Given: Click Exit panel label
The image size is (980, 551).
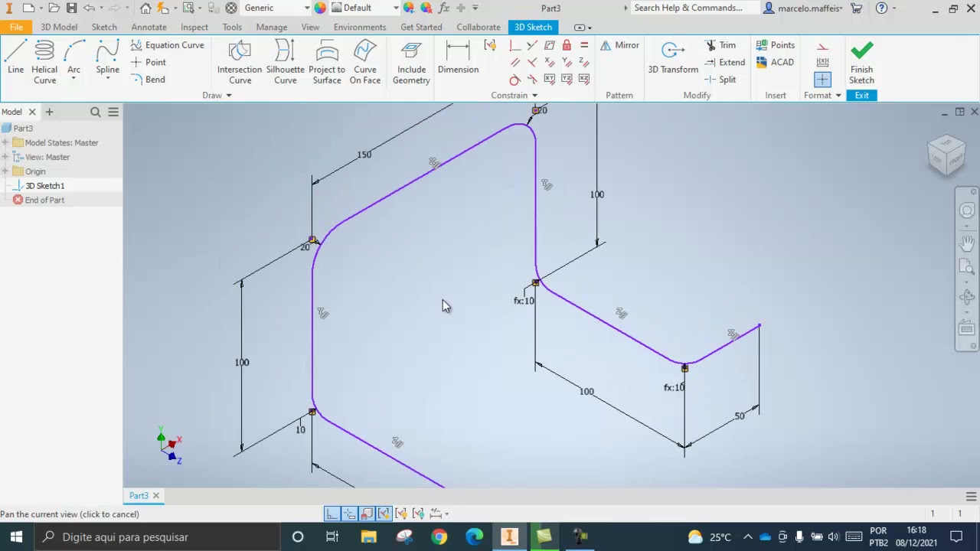Looking at the screenshot, I should (861, 96).
